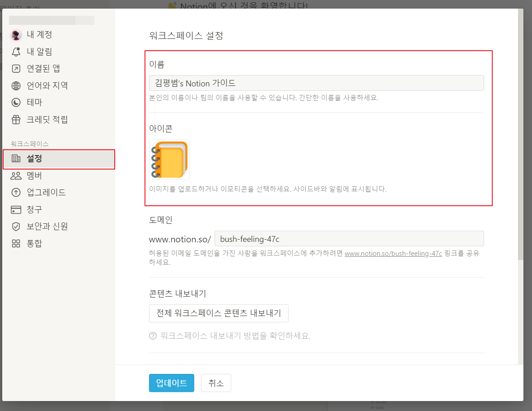Click the gift icon for 크레딧 적립
The image size is (532, 411).
[x=16, y=119]
